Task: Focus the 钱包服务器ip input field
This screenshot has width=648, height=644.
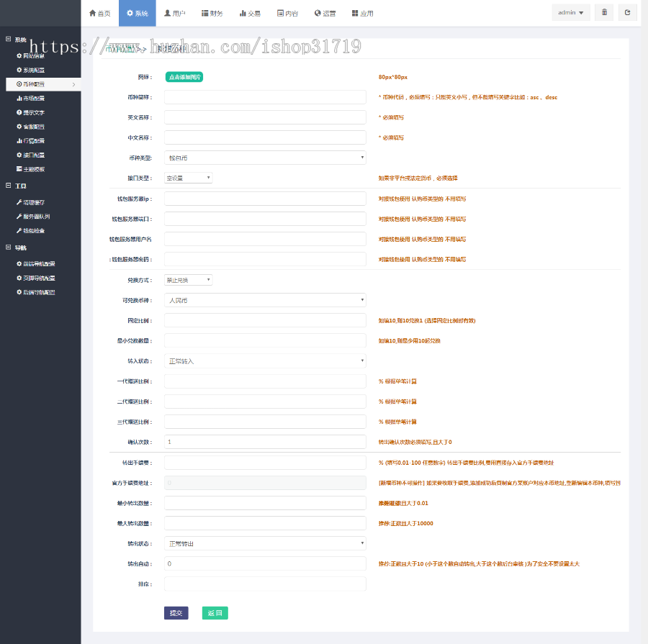Action: tap(265, 199)
